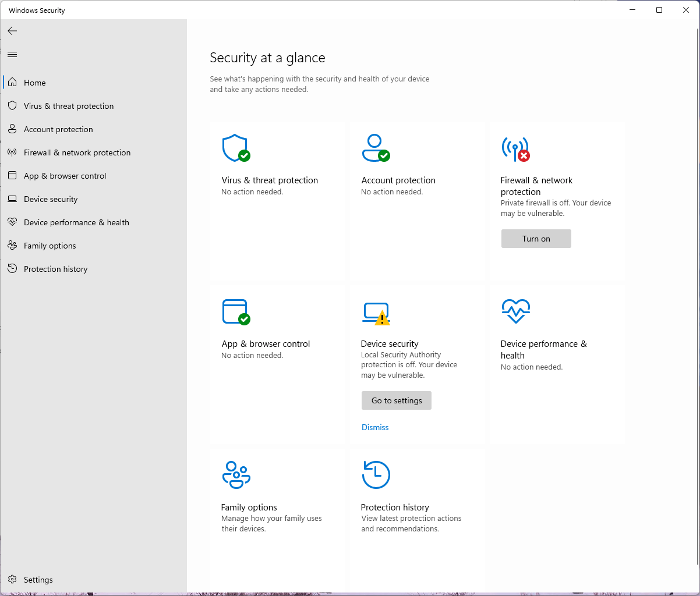700x596 pixels.
Task: Select Home in the sidebar
Action: pos(93,83)
